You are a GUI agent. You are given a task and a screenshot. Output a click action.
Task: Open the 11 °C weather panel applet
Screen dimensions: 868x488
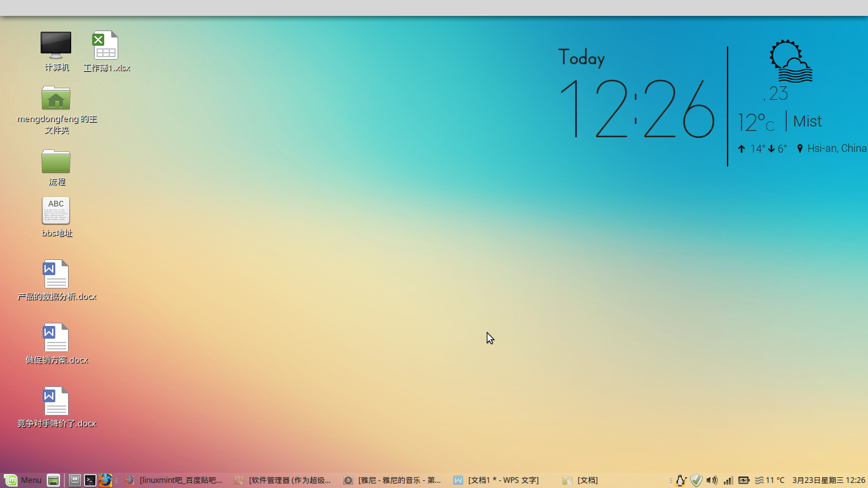[x=769, y=480]
